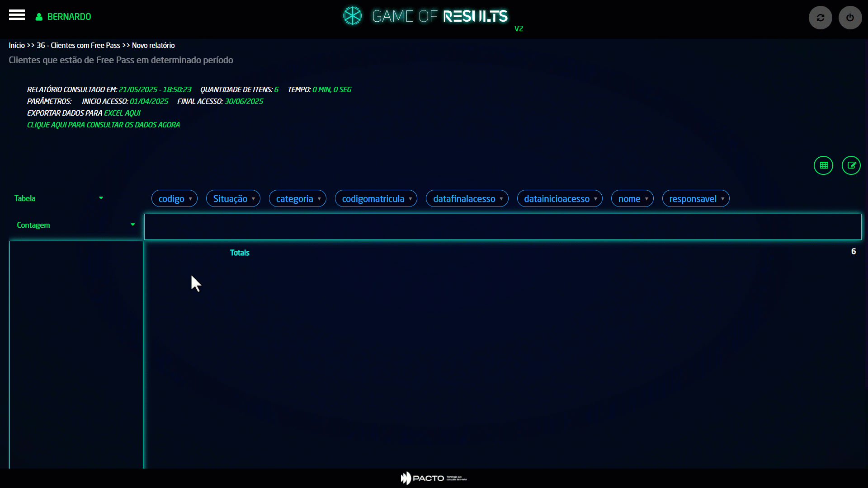
Task: Click the empty row drop area
Action: click(76, 354)
